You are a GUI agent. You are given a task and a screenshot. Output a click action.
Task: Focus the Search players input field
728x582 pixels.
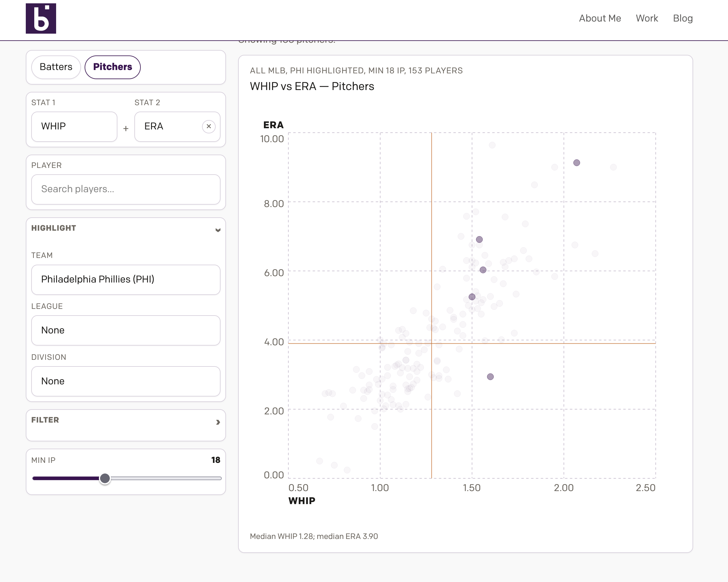pyautogui.click(x=126, y=189)
